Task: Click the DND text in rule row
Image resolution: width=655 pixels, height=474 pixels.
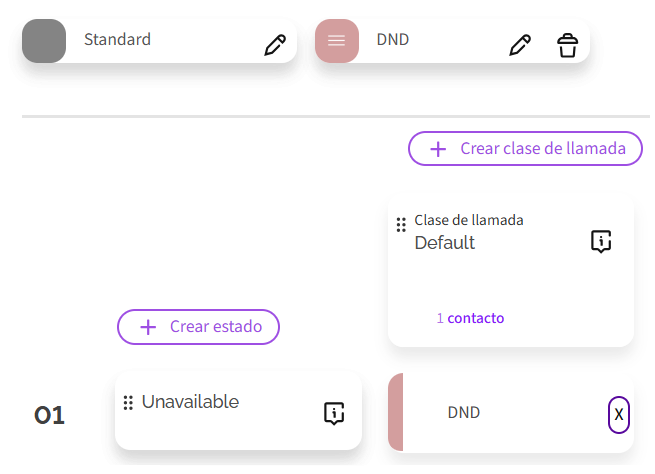Action: click(x=464, y=413)
